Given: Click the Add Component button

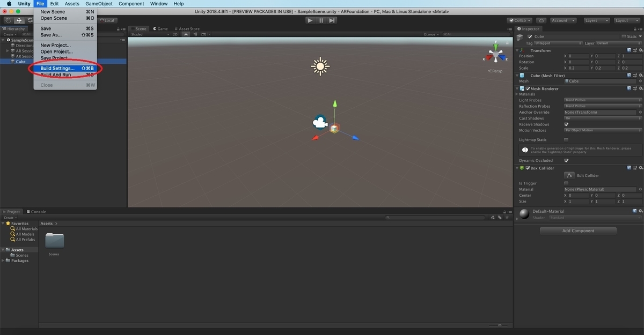Looking at the screenshot, I should pyautogui.click(x=578, y=230).
